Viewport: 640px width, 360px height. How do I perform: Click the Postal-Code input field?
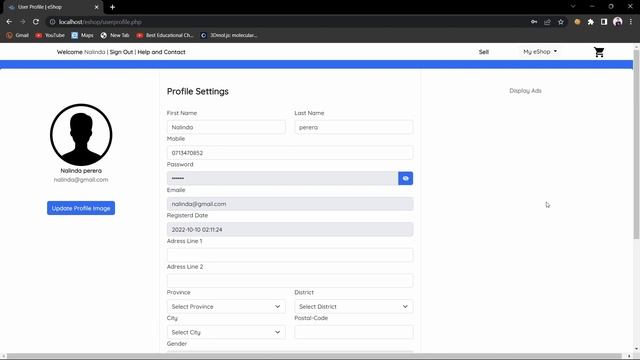pyautogui.click(x=353, y=332)
